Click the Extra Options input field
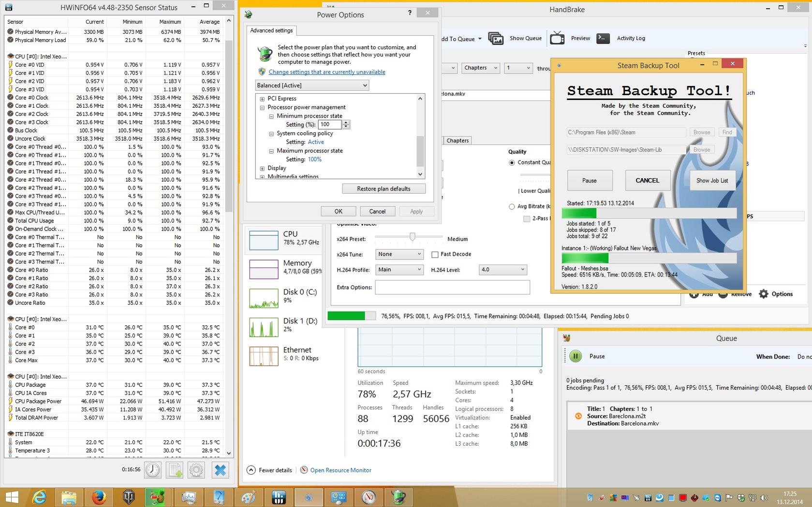This screenshot has height=507, width=812. tap(452, 287)
